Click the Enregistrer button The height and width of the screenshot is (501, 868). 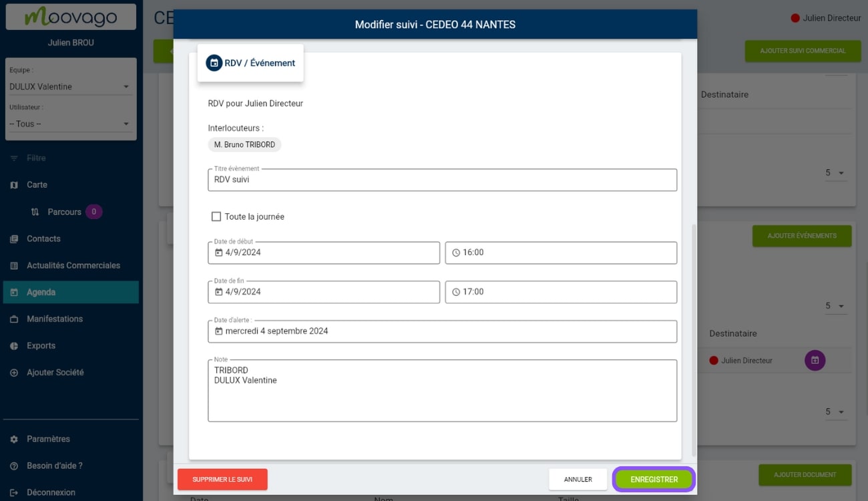point(654,480)
